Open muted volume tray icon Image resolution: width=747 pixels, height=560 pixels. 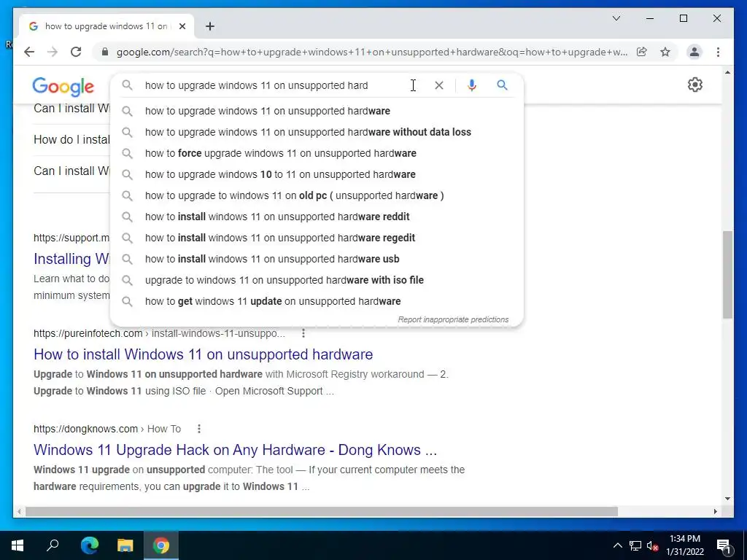(652, 545)
